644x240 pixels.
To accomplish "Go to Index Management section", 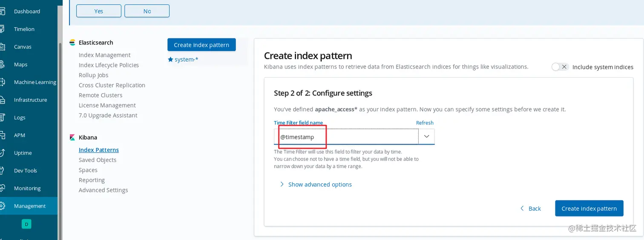I will pos(104,55).
